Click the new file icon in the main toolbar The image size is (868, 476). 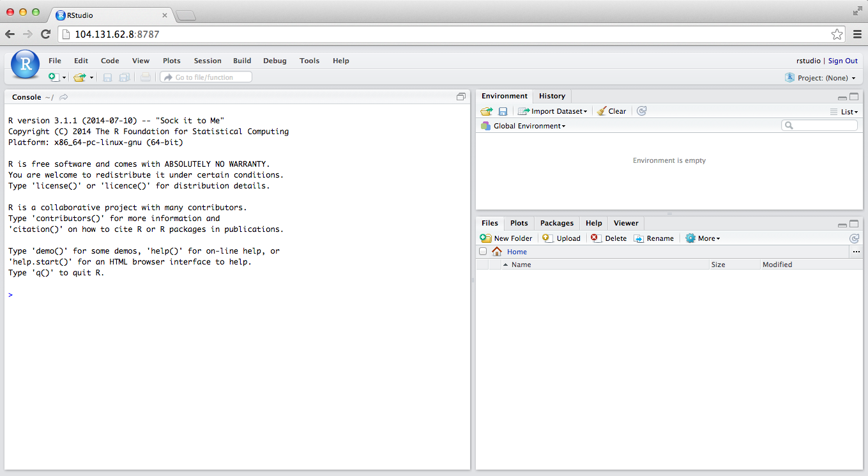point(54,77)
